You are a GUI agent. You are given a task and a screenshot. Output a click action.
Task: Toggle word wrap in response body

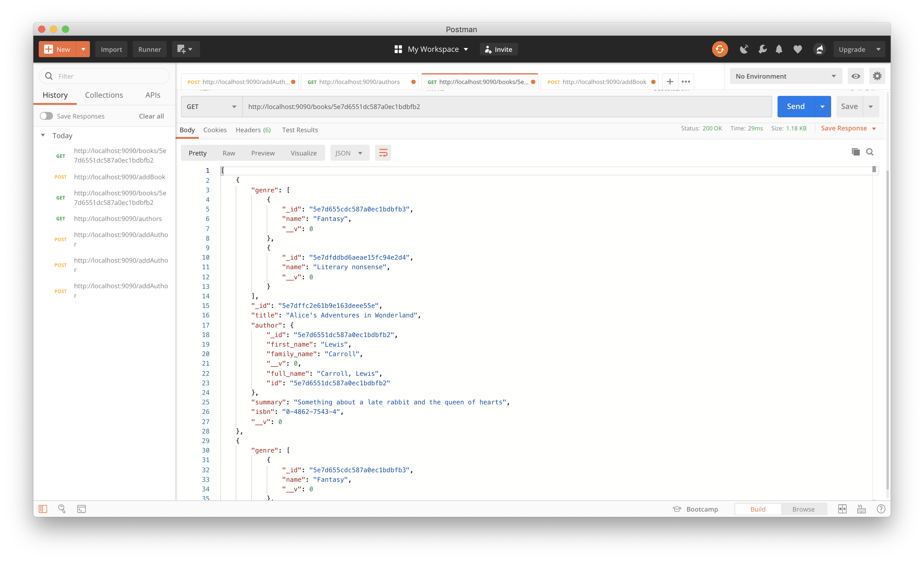[383, 153]
